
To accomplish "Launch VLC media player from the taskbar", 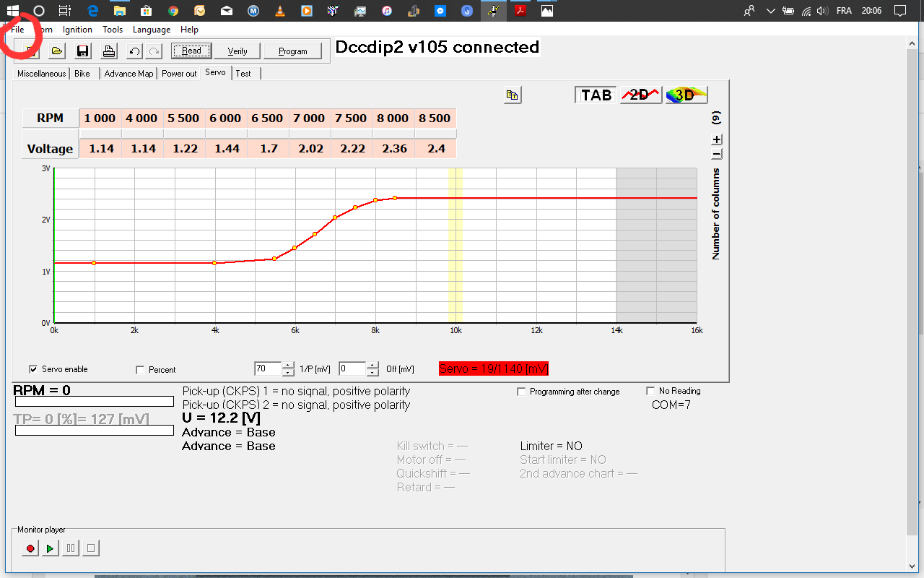I will pos(280,11).
